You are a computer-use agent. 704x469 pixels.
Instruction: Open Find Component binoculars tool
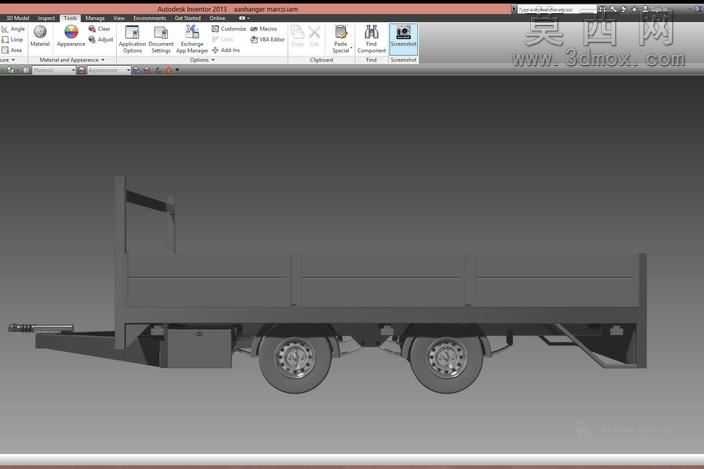point(371,39)
